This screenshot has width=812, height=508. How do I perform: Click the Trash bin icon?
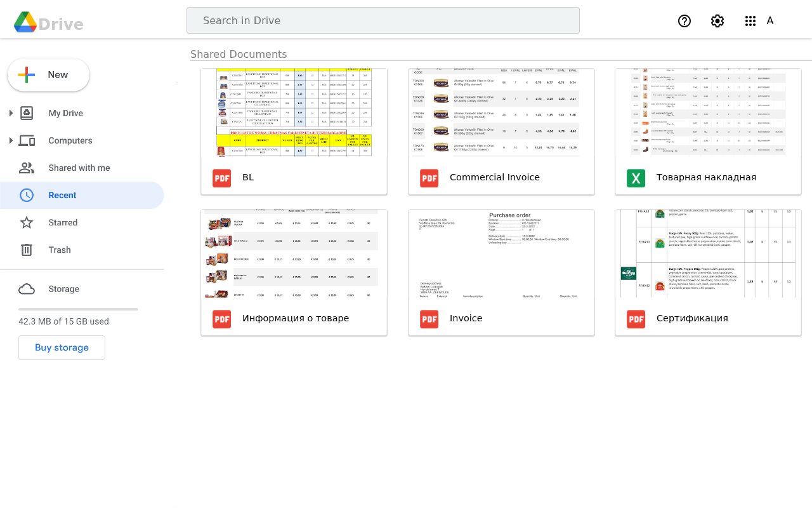(x=27, y=250)
